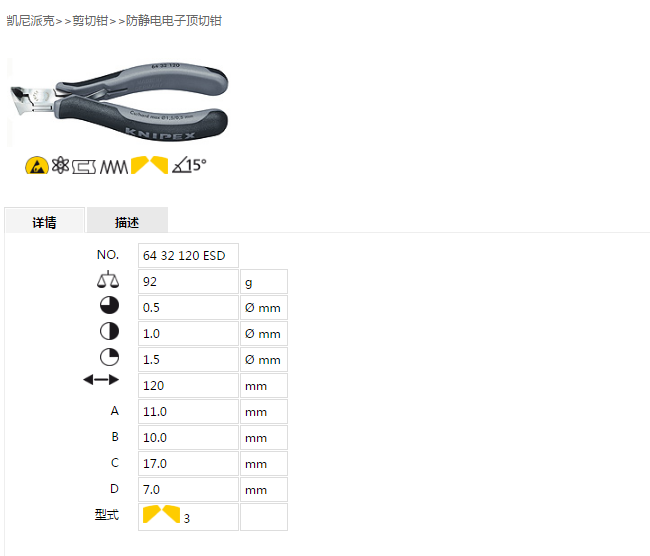The height and width of the screenshot is (556, 650).
Task: Click the three-quarter filled circle icon
Action: (109, 305)
